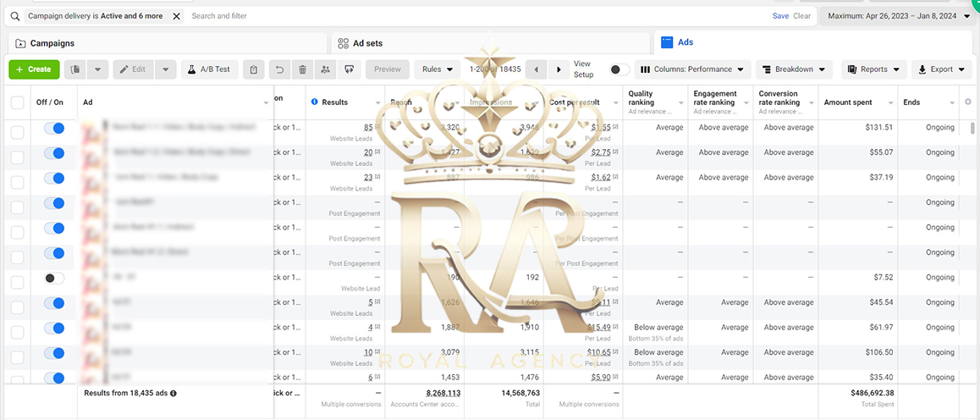Image resolution: width=980 pixels, height=420 pixels.
Task: Open the date range Maximum dropdown
Action: 900,16
